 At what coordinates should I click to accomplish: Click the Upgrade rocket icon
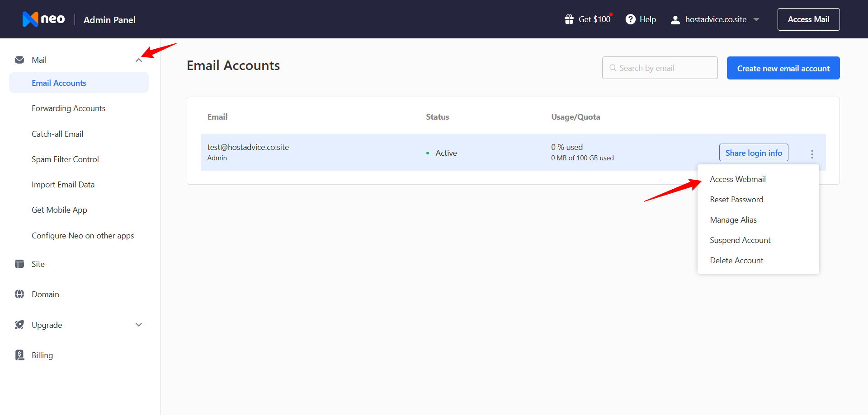coord(19,325)
